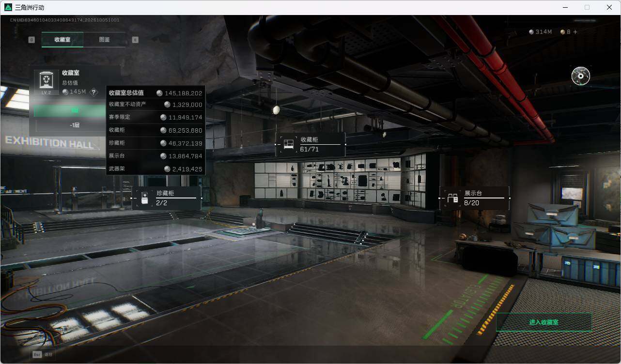Screen dimensions: 621x364
Task: Click the 武器架 2,419,425 row
Action: click(155, 169)
